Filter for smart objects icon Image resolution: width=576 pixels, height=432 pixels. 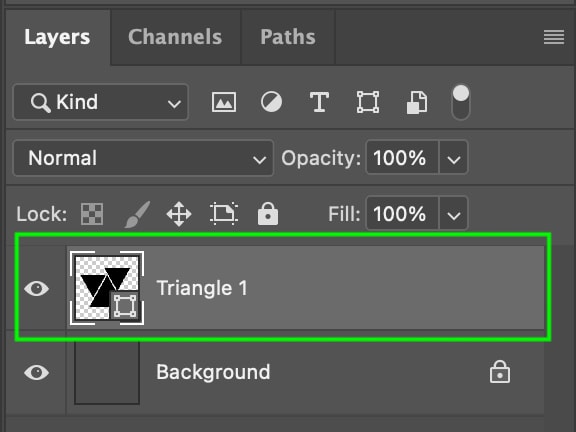(x=417, y=102)
